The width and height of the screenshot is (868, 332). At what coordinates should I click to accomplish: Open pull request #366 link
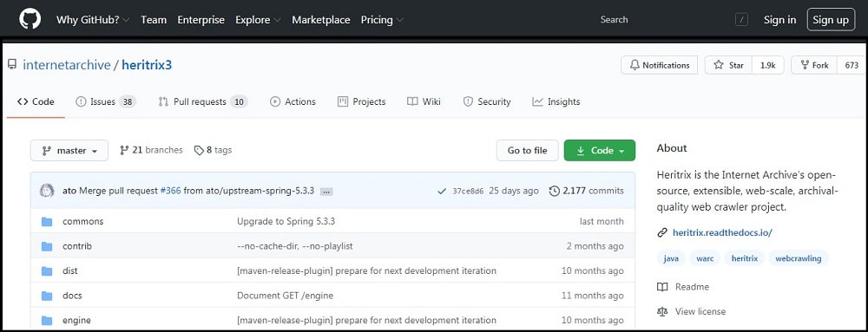click(x=170, y=191)
